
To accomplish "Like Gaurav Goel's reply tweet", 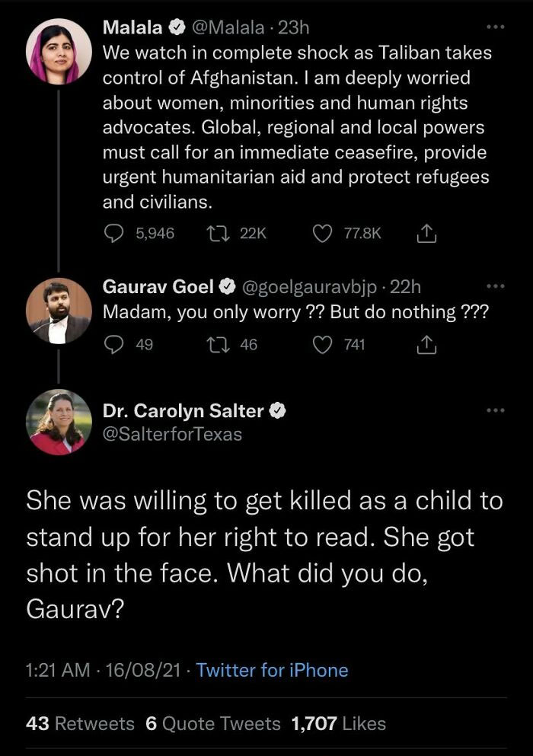I will pyautogui.click(x=324, y=345).
